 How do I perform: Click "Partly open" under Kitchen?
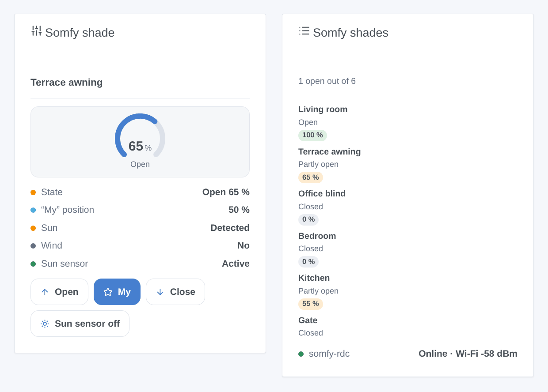pos(318,291)
